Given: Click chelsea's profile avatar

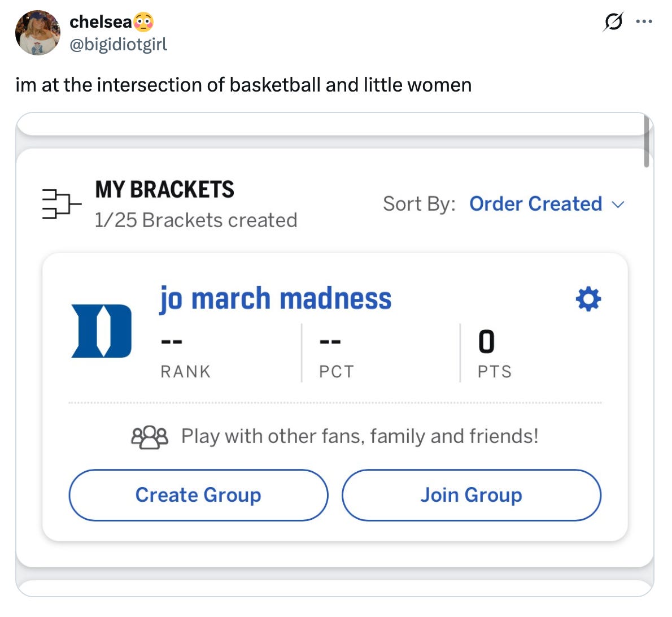Looking at the screenshot, I should [37, 33].
